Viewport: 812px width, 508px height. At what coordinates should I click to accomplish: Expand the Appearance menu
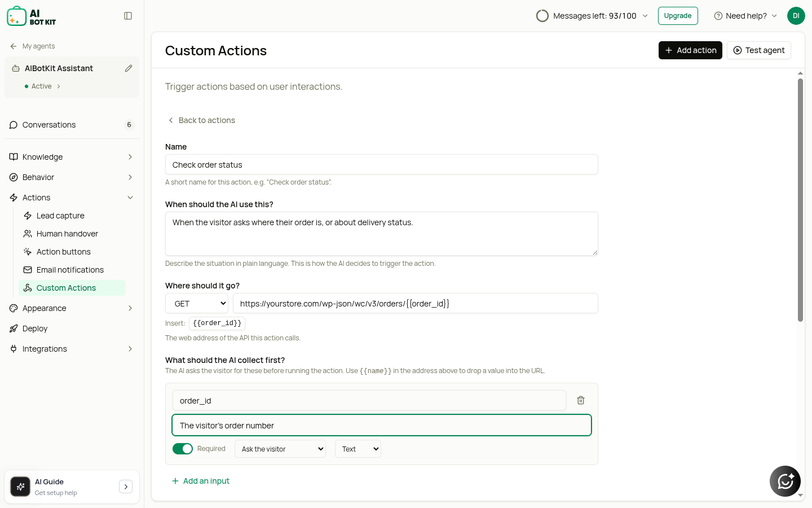click(x=72, y=308)
